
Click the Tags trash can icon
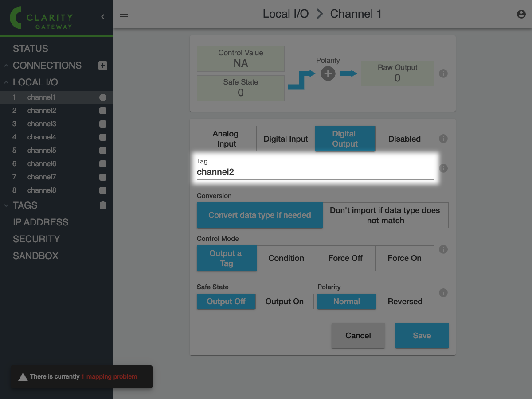[103, 205]
